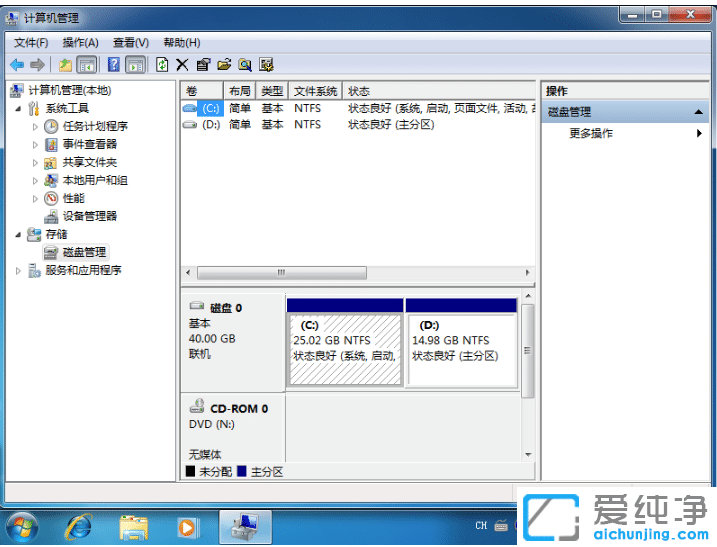Click the blue 主分区 legend swatch
This screenshot has width=717, height=547.
tap(242, 471)
